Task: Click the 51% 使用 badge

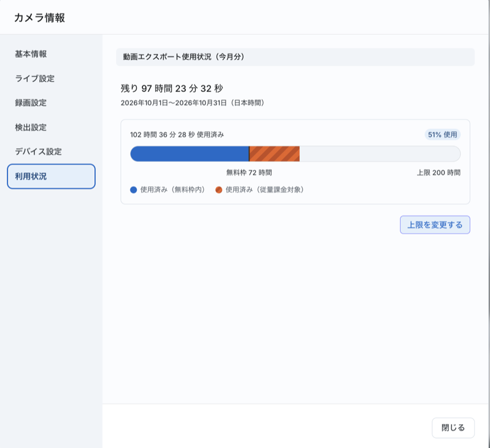Action: click(442, 135)
